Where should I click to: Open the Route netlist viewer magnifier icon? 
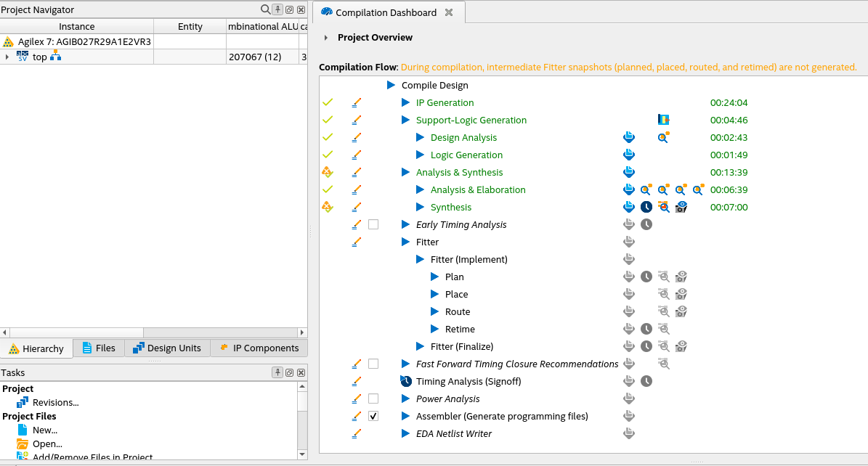pyautogui.click(x=663, y=312)
